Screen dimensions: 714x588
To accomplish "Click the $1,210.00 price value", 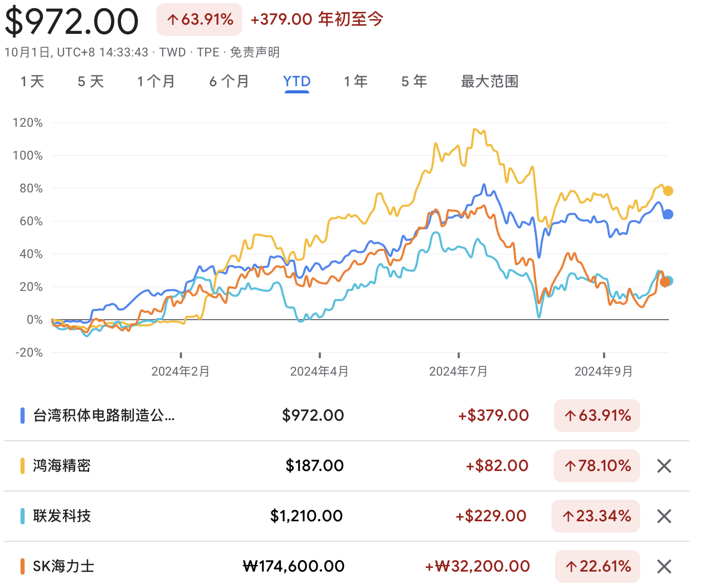I will pos(307,516).
